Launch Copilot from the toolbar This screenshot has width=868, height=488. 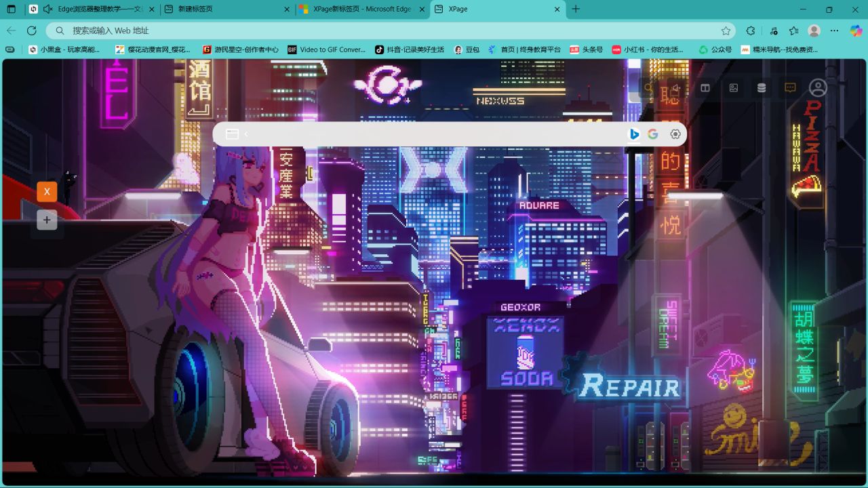(856, 30)
